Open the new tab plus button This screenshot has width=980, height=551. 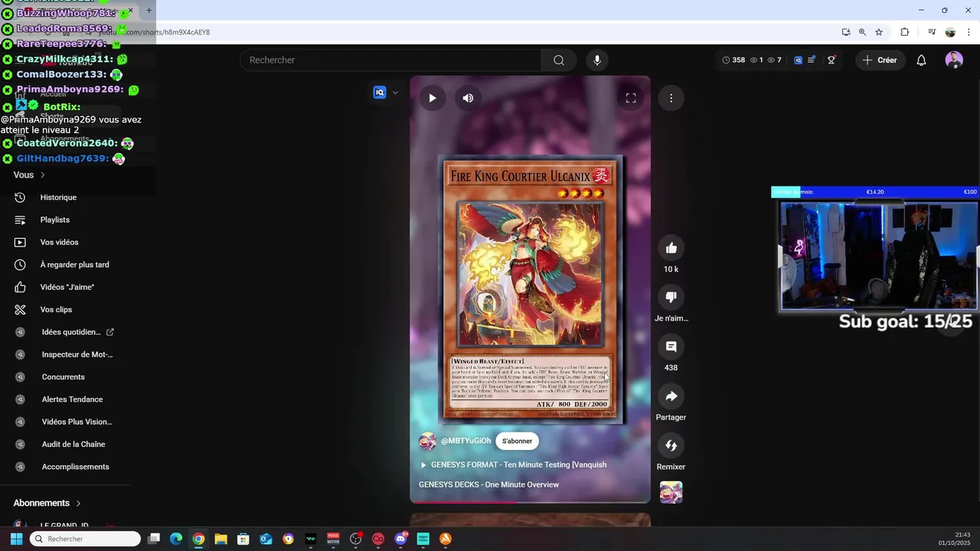(149, 11)
